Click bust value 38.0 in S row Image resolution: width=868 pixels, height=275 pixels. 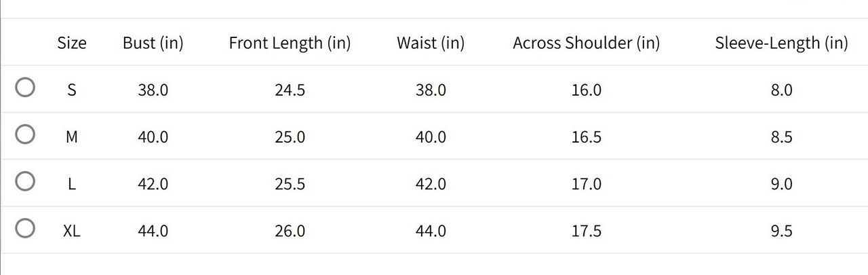(153, 90)
